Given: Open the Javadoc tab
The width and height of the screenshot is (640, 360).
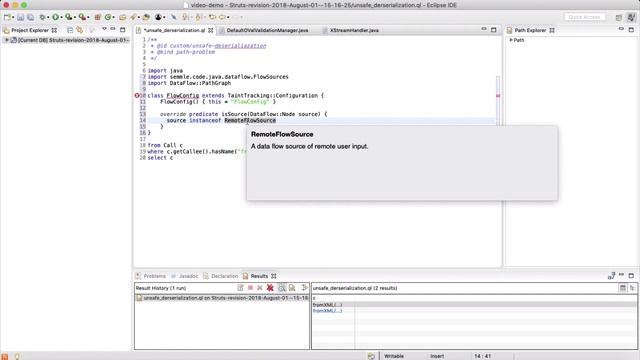Looking at the screenshot, I should [184, 276].
